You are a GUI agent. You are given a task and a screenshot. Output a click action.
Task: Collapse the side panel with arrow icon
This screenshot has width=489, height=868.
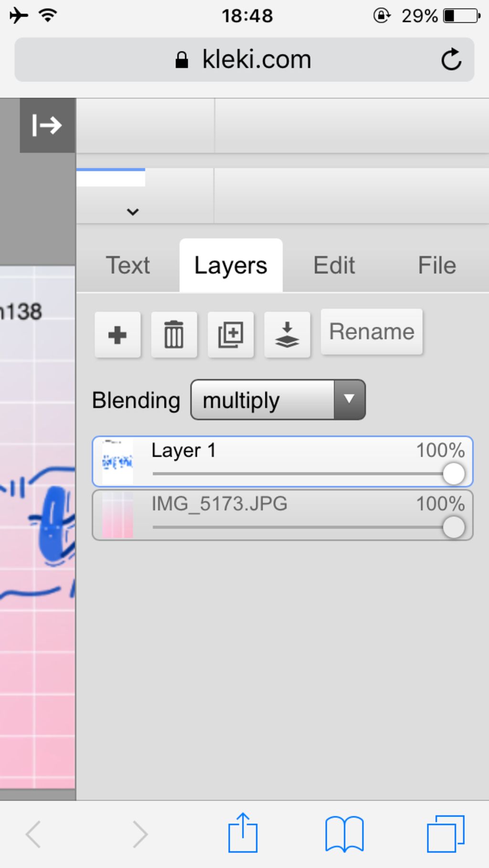tap(47, 126)
